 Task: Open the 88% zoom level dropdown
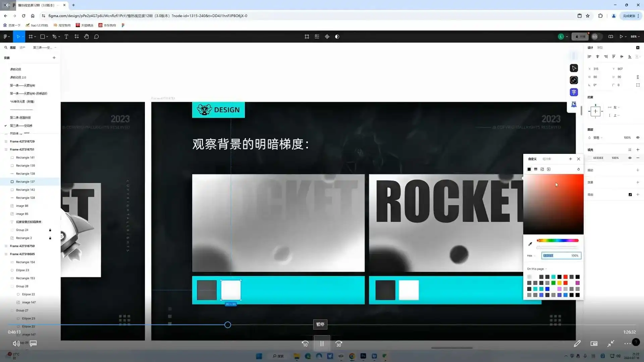(635, 37)
